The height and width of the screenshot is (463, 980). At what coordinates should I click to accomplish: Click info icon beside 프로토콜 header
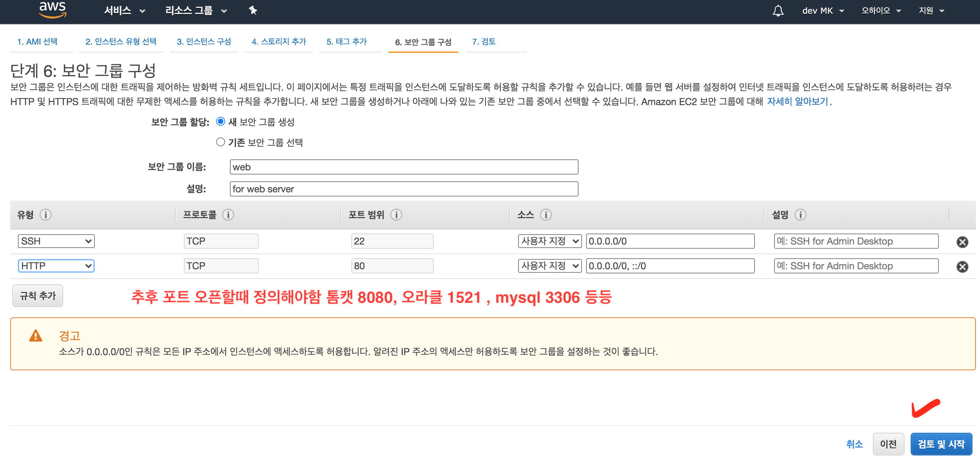click(x=228, y=215)
